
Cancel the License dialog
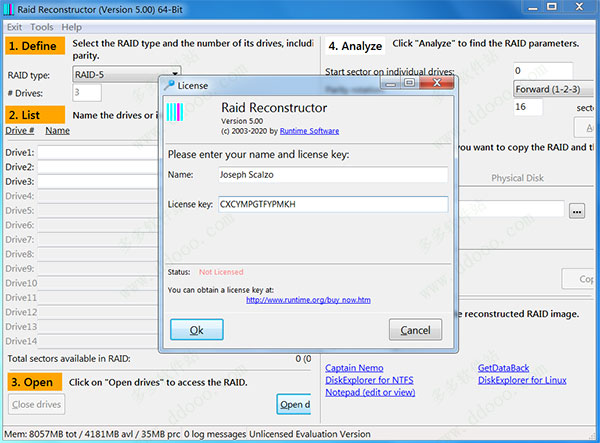click(x=415, y=329)
